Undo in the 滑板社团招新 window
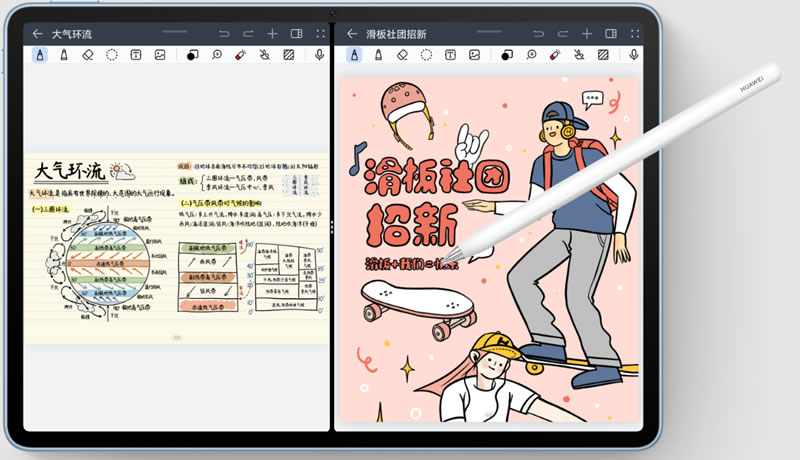800x460 pixels. pos(539,34)
